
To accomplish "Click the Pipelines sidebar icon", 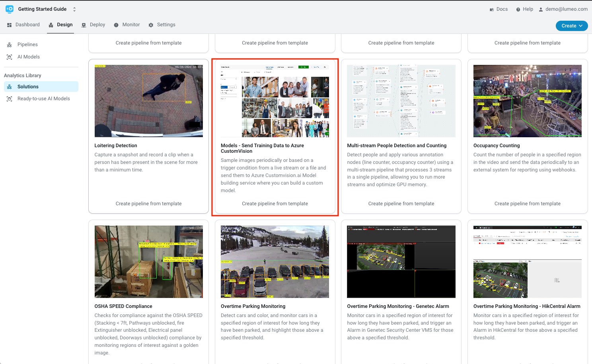I will click(10, 45).
